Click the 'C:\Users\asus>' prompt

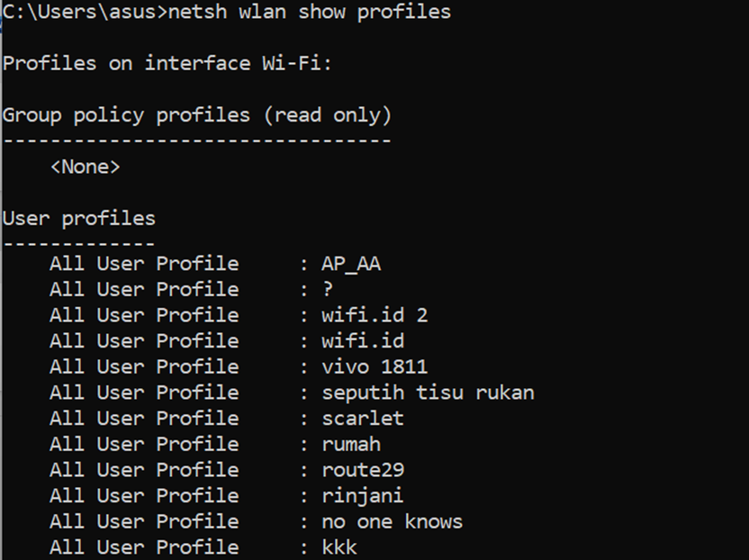coord(85,12)
